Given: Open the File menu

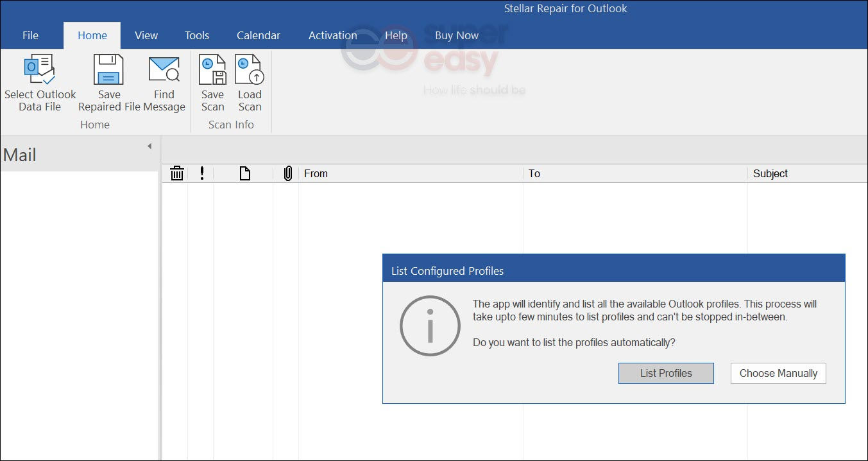Looking at the screenshot, I should (30, 35).
